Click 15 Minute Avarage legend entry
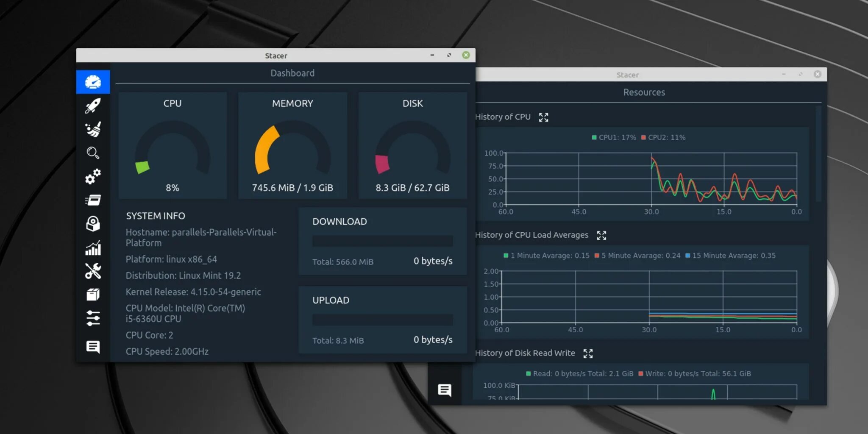 [x=730, y=256]
